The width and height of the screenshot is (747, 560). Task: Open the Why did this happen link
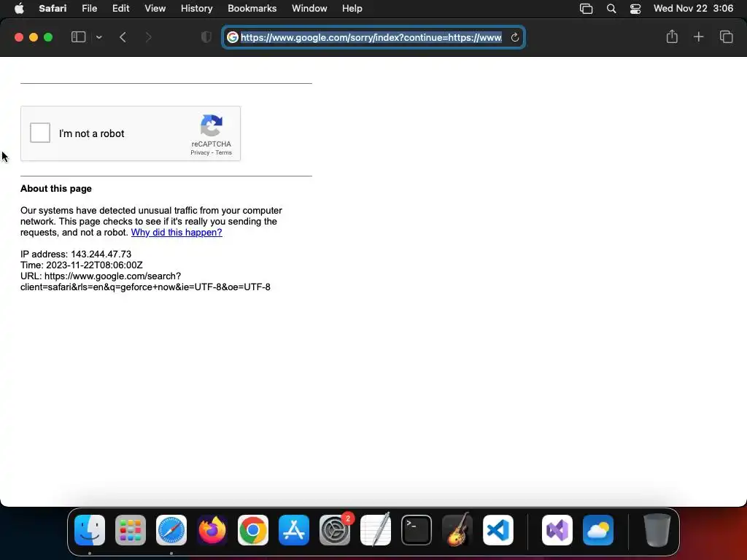pyautogui.click(x=177, y=233)
